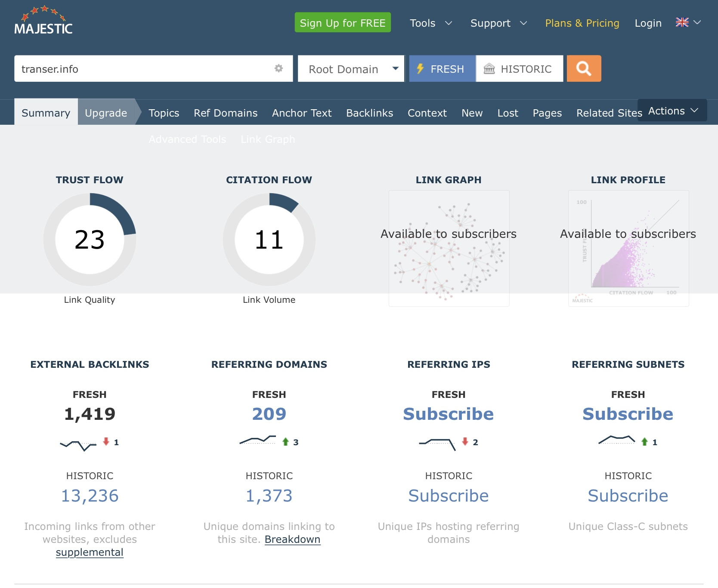The image size is (718, 588).
Task: Click historic Subscribe under Referring IPs
Action: (x=449, y=496)
